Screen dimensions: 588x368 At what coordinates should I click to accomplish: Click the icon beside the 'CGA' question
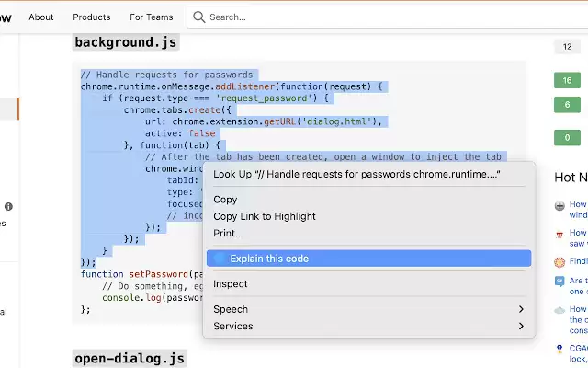(x=560, y=349)
